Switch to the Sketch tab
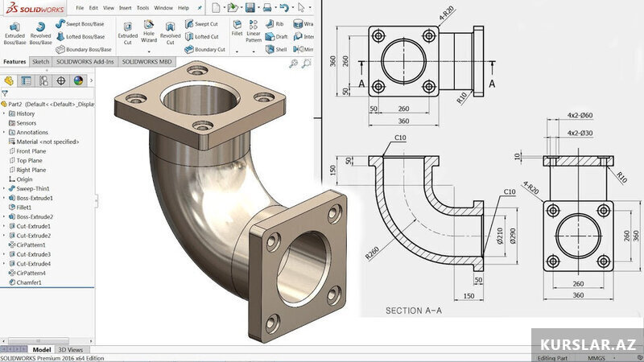Image resolution: width=644 pixels, height=362 pixels. tap(41, 62)
